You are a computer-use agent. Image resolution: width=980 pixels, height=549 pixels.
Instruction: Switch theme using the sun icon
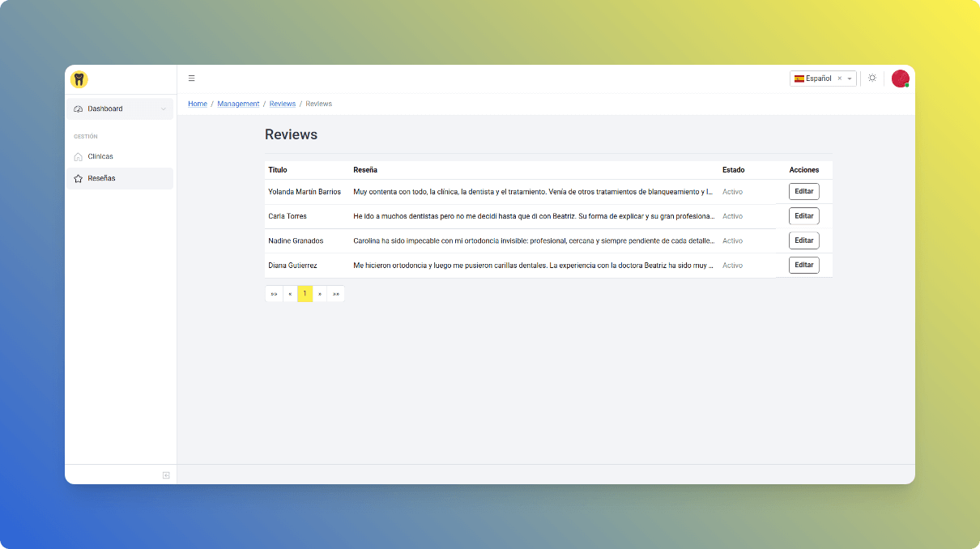(x=872, y=79)
